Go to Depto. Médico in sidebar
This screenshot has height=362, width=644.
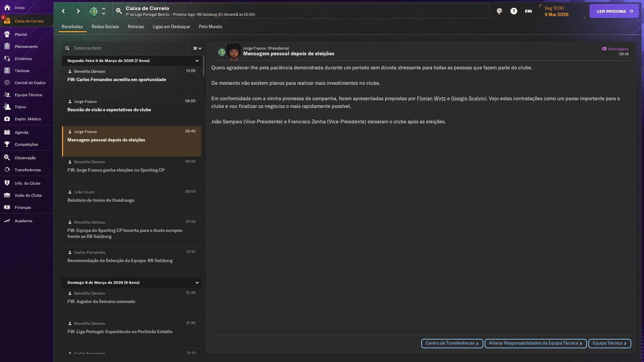pyautogui.click(x=28, y=119)
